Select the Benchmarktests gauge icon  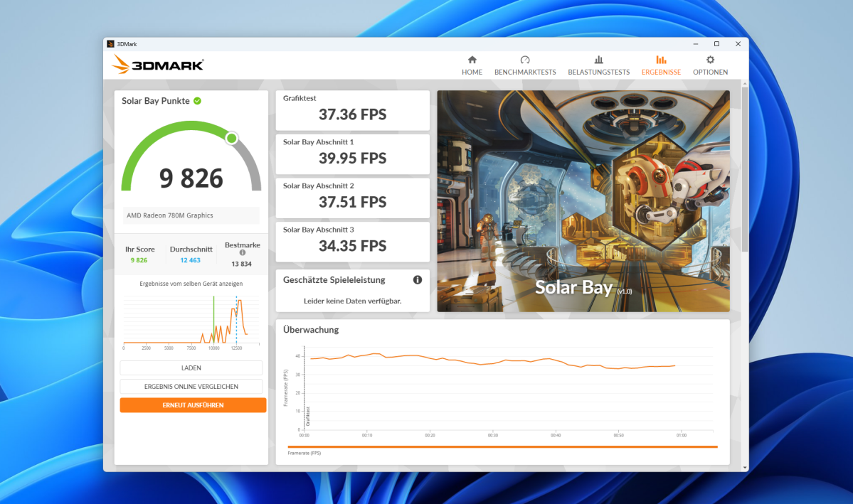[525, 60]
